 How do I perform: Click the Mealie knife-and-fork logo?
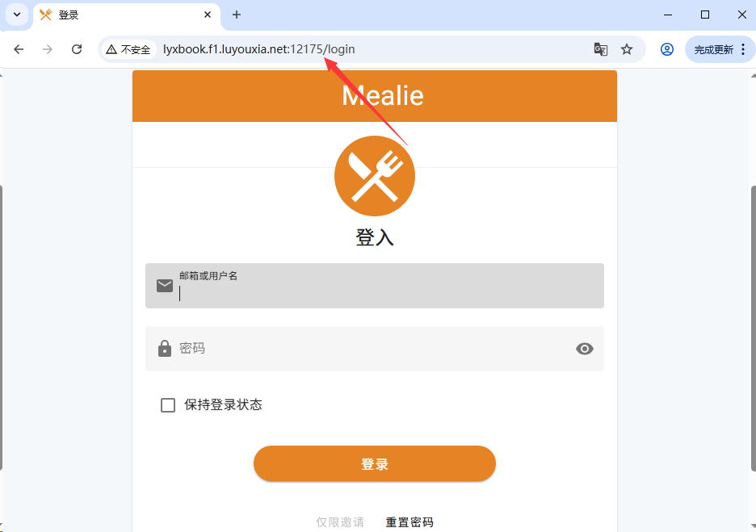click(375, 176)
